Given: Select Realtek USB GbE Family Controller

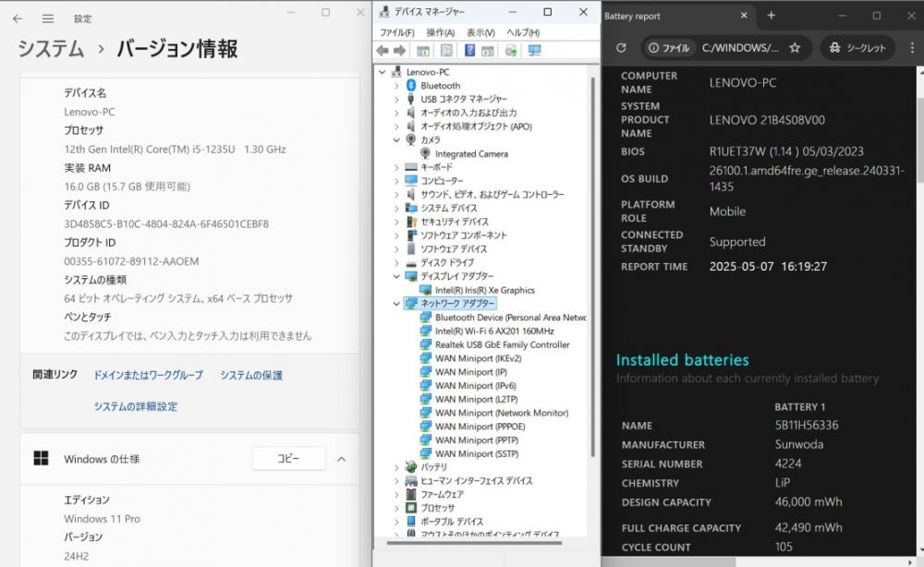Looking at the screenshot, I should click(x=502, y=345).
